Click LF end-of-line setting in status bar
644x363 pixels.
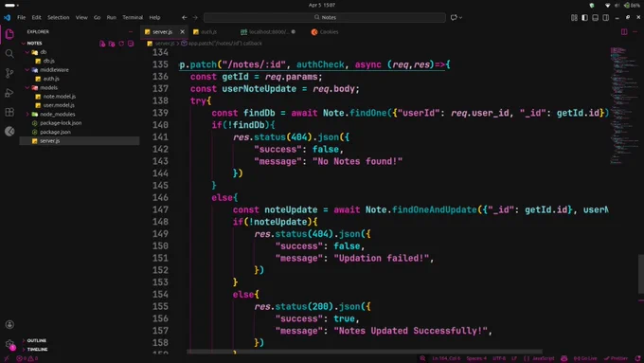[x=514, y=358]
